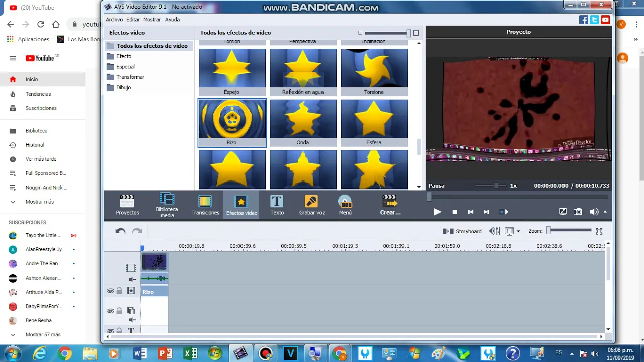The image size is (644, 362).
Task: Toggle visibility of the text track
Action: tap(110, 331)
